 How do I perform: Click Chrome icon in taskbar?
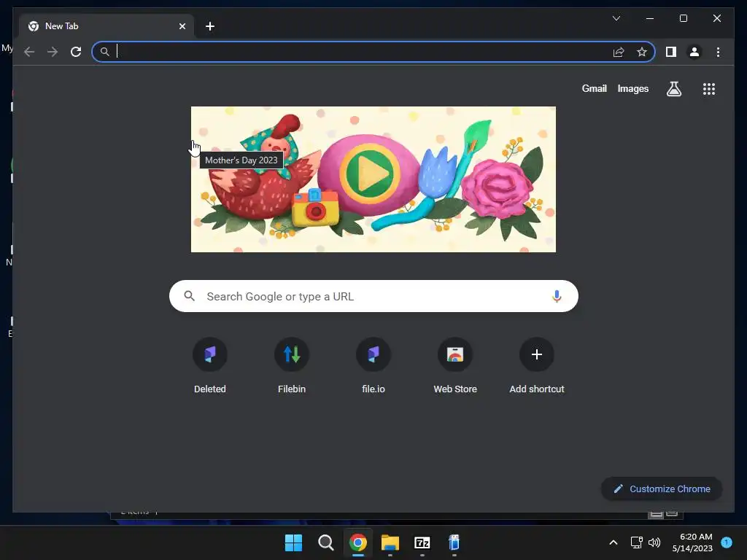click(358, 542)
